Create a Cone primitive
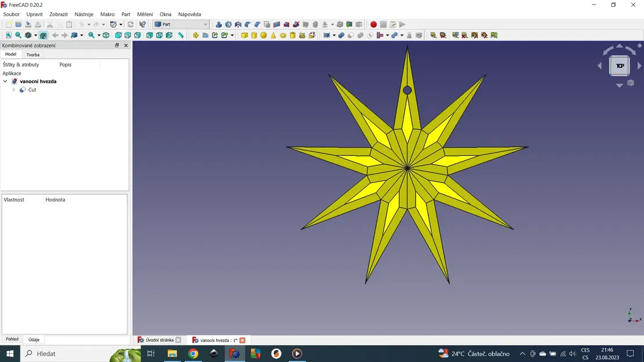 coord(272,35)
